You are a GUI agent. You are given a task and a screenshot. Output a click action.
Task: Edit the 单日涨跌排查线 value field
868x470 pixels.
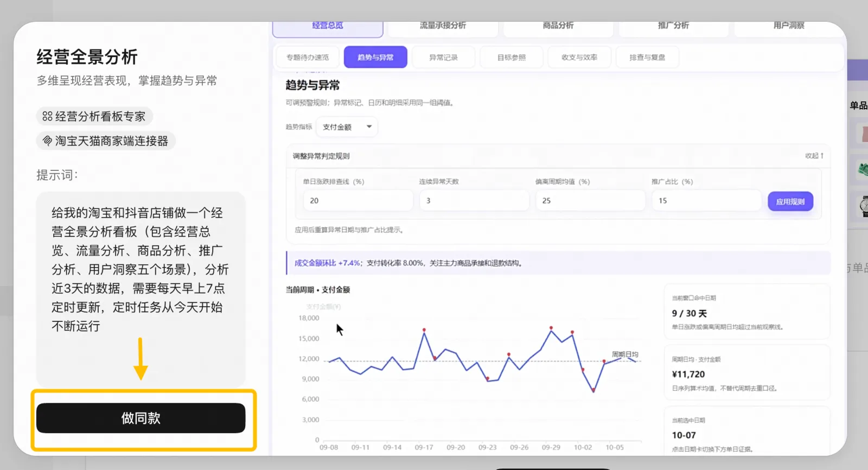coord(358,200)
